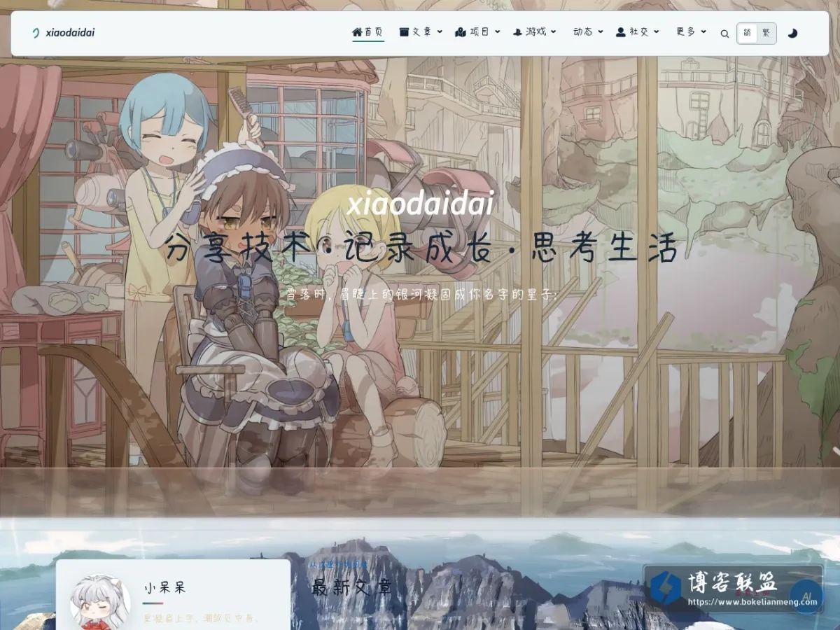Click the 社交 person icon
The height and width of the screenshot is (630, 840).
point(621,32)
